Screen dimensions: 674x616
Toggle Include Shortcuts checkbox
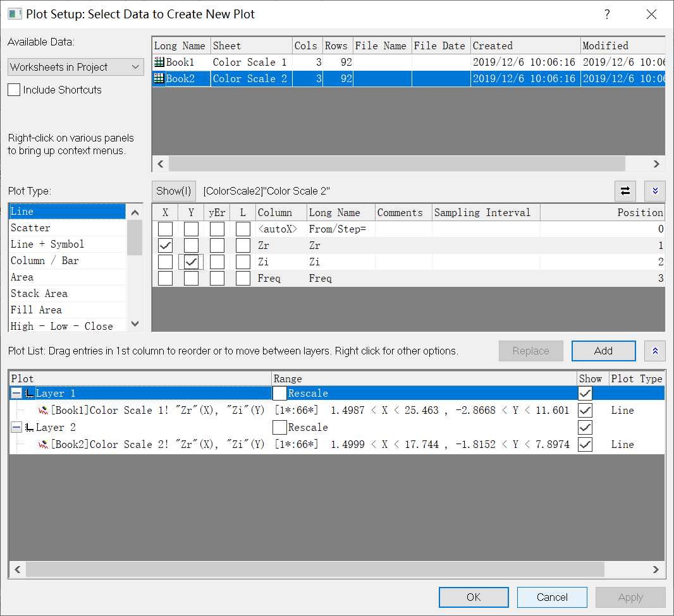coord(14,90)
